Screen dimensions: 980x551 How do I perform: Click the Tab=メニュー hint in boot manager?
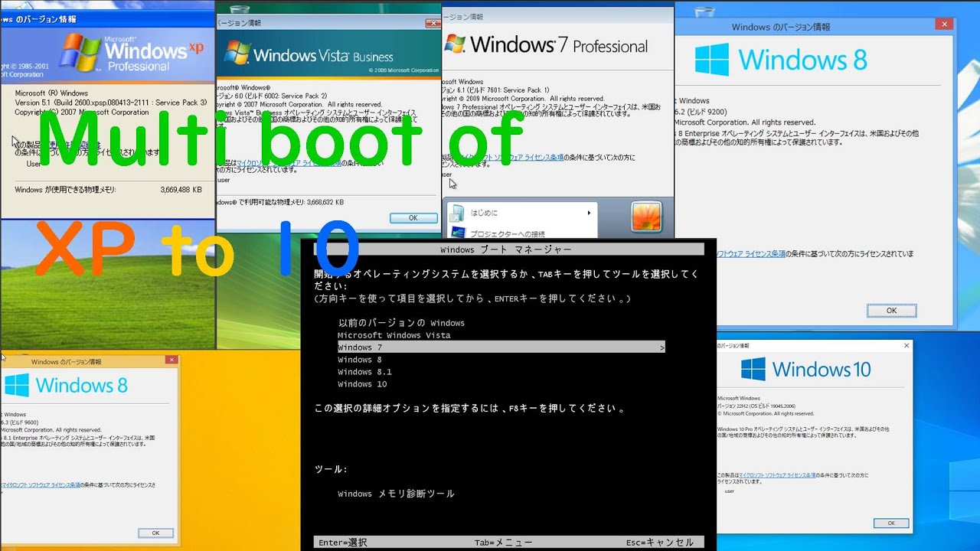(x=503, y=543)
